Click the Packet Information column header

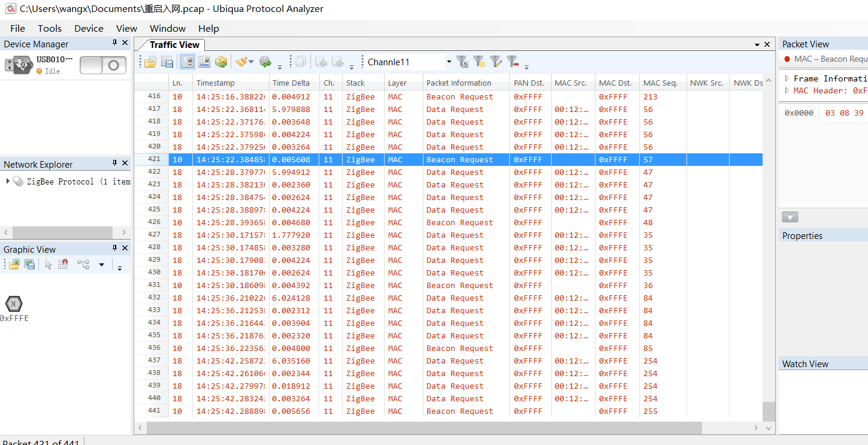click(x=466, y=83)
